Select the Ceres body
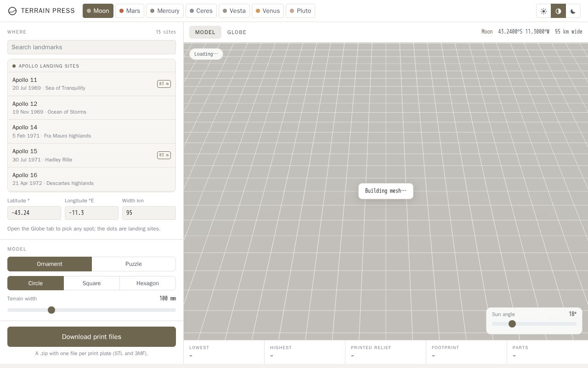This screenshot has width=588, height=368. [x=201, y=11]
